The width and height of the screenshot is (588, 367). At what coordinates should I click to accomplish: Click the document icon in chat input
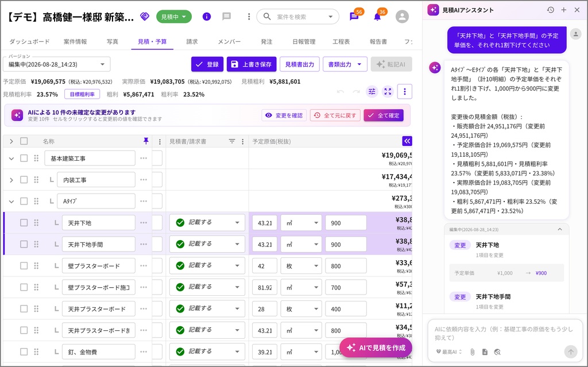(x=485, y=352)
